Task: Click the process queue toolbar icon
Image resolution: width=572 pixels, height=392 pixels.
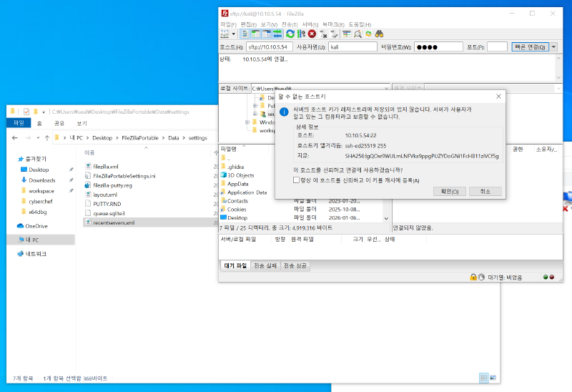Action: (x=301, y=34)
